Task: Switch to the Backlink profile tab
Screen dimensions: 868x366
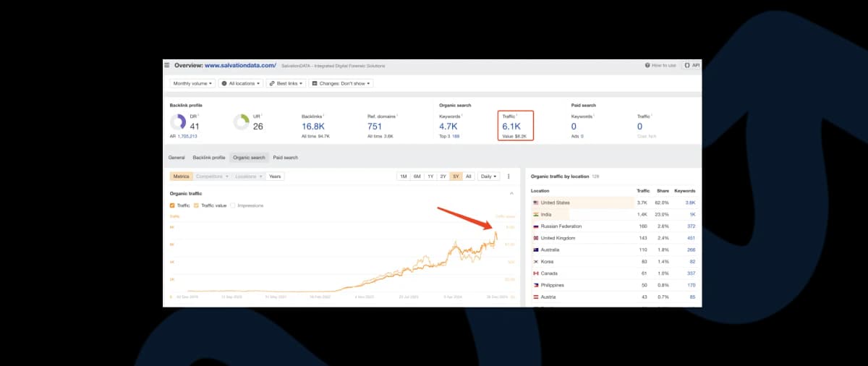Action: point(209,157)
